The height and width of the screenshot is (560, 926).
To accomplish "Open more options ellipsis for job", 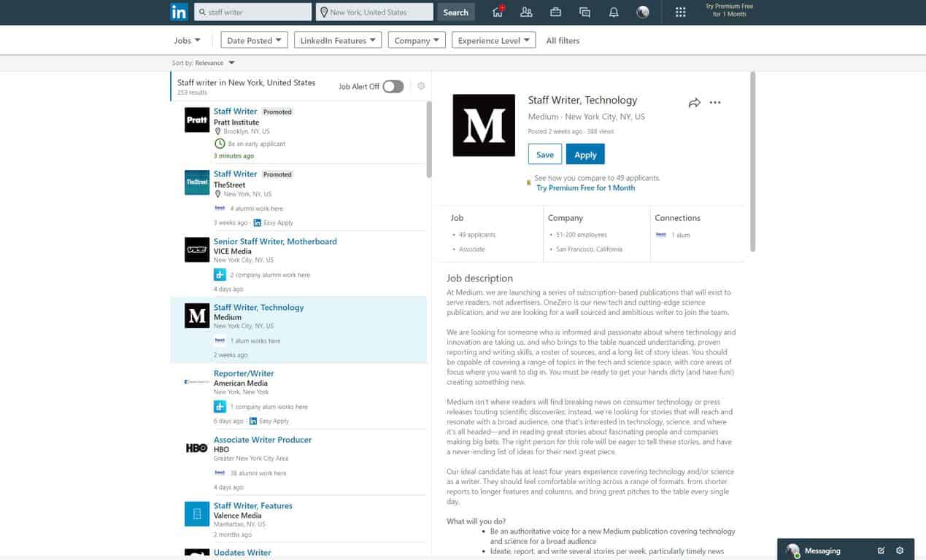I will pyautogui.click(x=715, y=103).
